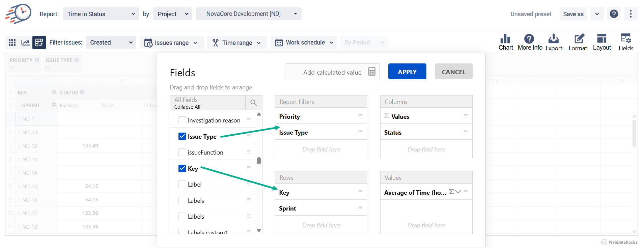Open the Work schedule dropdown
This screenshot has height=248, width=644.
pos(304,43)
